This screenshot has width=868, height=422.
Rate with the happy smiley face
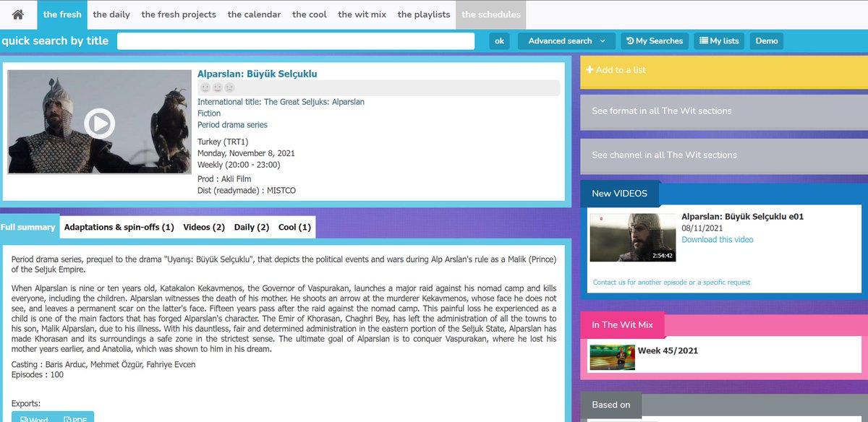pos(205,87)
